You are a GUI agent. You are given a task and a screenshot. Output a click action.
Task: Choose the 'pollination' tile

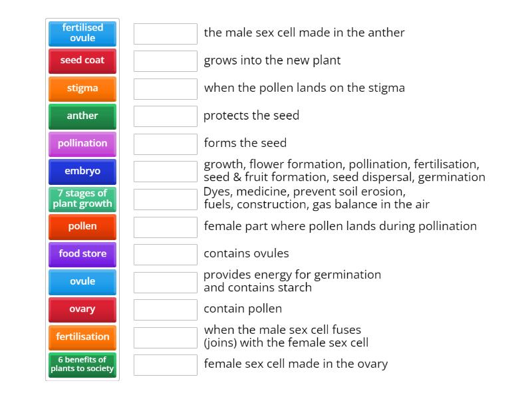tap(82, 143)
